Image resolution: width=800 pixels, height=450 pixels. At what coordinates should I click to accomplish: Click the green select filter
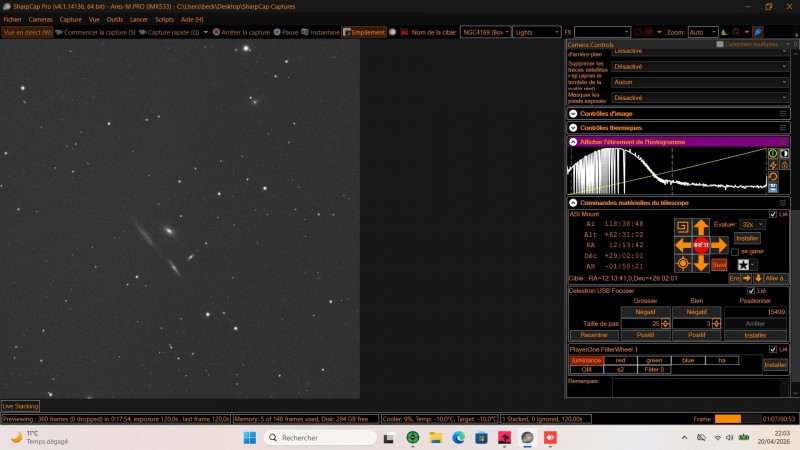tap(654, 360)
